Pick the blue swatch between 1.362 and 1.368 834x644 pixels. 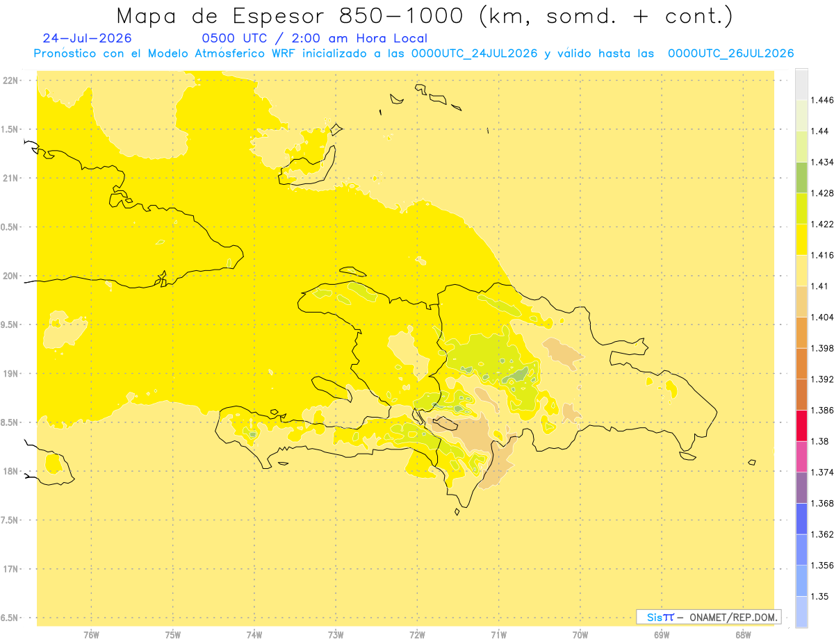pyautogui.click(x=801, y=519)
